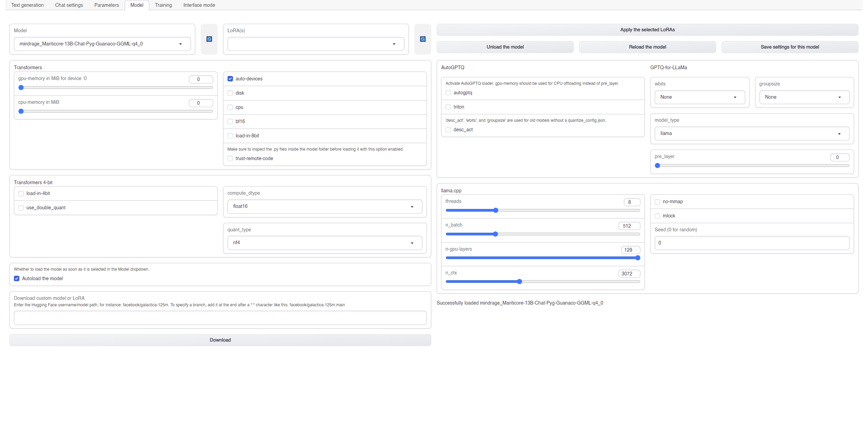Click the Download button
The width and height of the screenshot is (868, 426).
click(x=220, y=340)
